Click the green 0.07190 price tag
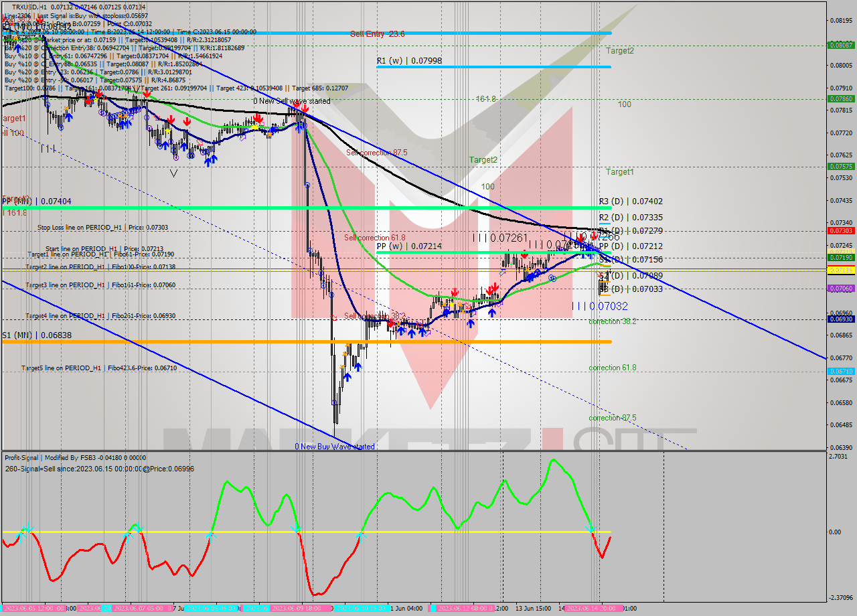This screenshot has width=857, height=616. click(841, 257)
